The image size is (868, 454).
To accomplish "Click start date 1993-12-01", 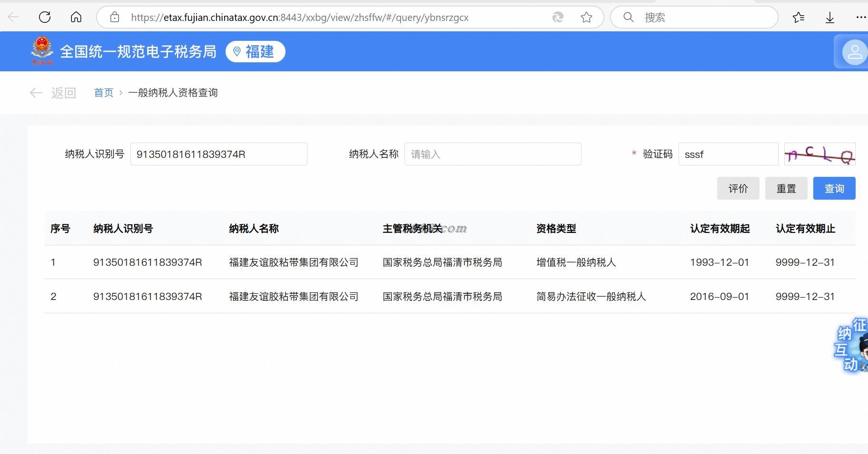I will pyautogui.click(x=720, y=262).
